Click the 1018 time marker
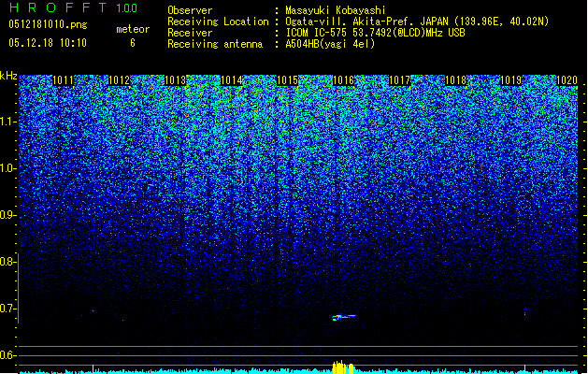 pos(455,80)
